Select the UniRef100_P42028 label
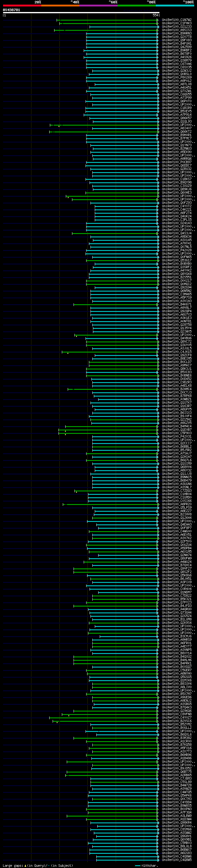Screen dimensions: 197x868 (x=176, y=250)
